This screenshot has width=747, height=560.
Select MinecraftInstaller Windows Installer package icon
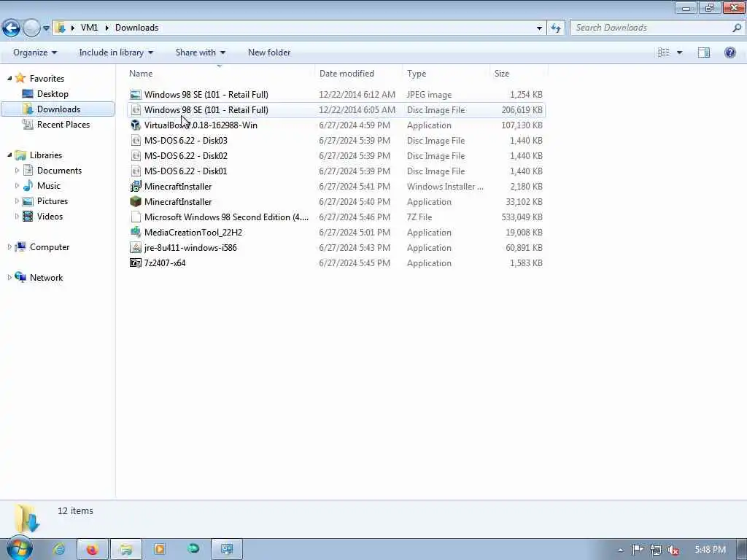[x=136, y=186]
